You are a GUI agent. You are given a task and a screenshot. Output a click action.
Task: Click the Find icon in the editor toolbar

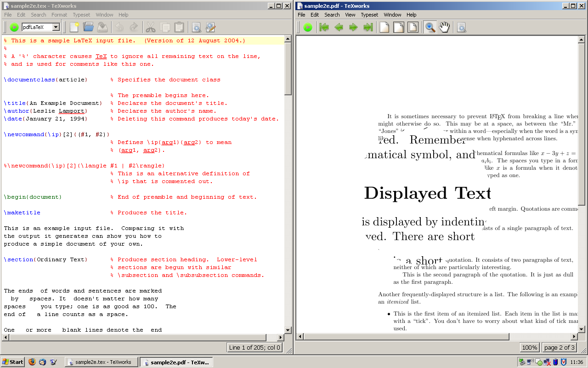tap(196, 27)
